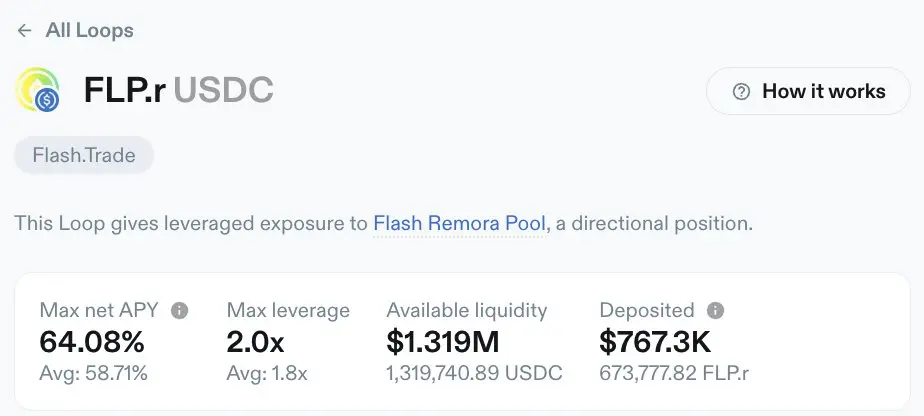The height and width of the screenshot is (416, 924).
Task: Show info tooltip for Deposited
Action: pos(715,311)
